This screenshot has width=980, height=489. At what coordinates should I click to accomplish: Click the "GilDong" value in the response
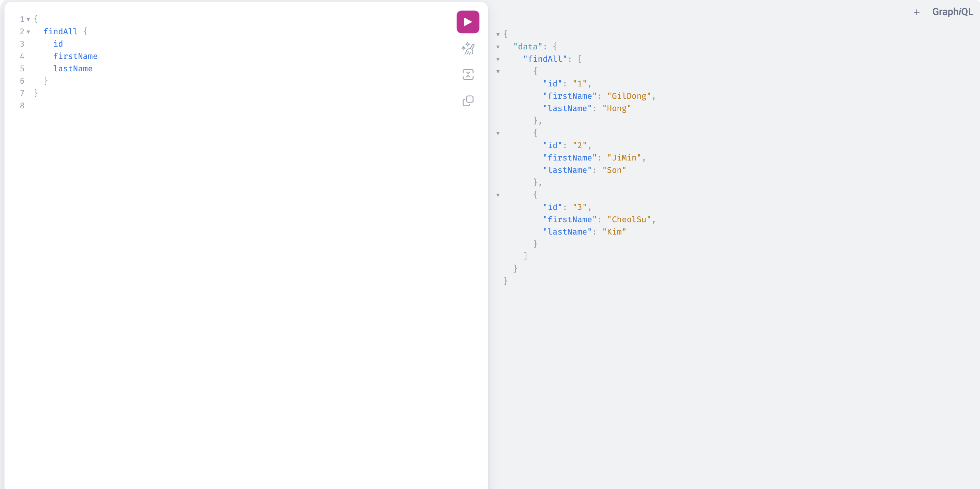(630, 96)
